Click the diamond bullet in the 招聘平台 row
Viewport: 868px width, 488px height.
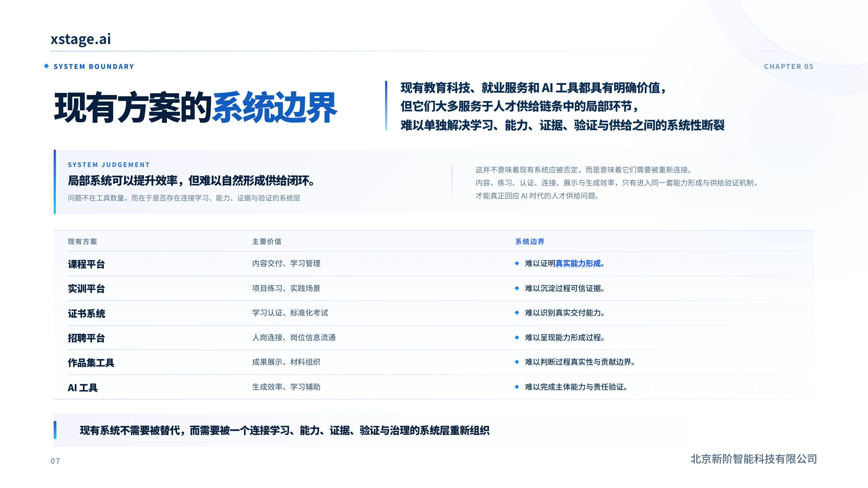(x=517, y=337)
